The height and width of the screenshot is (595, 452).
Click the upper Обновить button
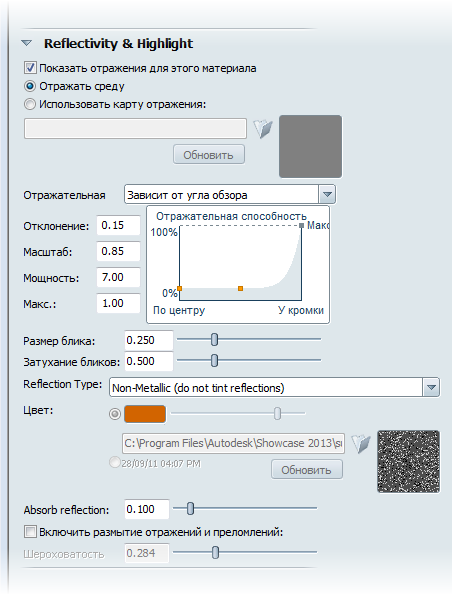tap(209, 154)
